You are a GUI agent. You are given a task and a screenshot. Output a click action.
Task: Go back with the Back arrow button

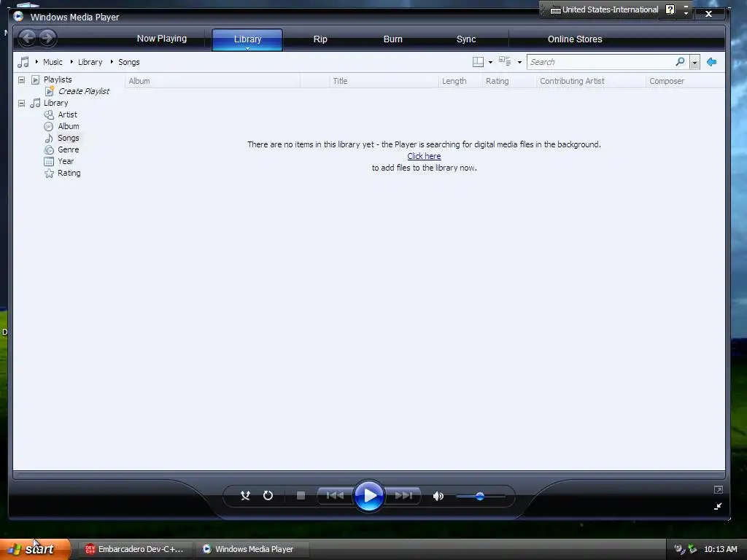(28, 38)
